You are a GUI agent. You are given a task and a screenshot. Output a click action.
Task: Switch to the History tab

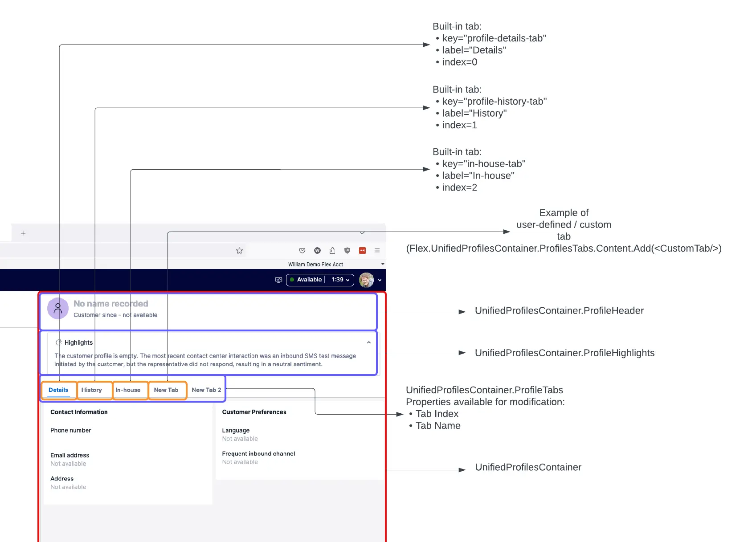point(92,390)
